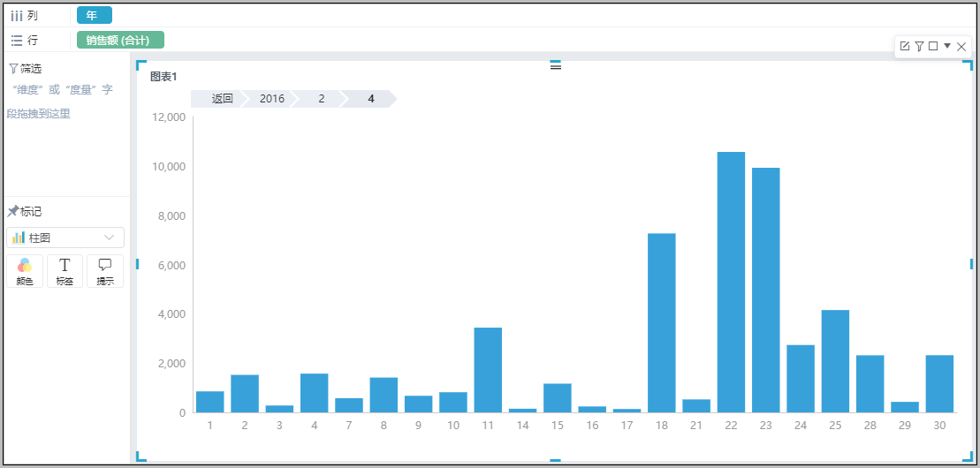Click the 筛选 filter panel header
This screenshot has height=468, width=980.
[26, 69]
